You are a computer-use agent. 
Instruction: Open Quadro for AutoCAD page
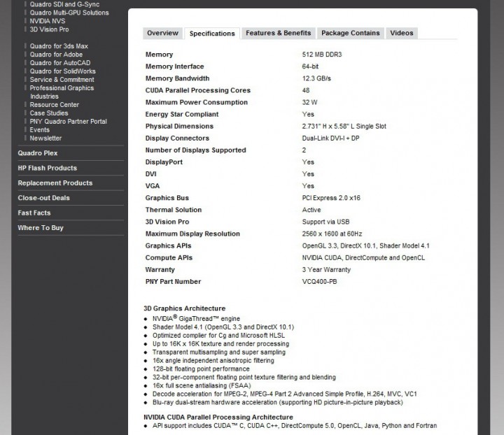[x=60, y=63]
